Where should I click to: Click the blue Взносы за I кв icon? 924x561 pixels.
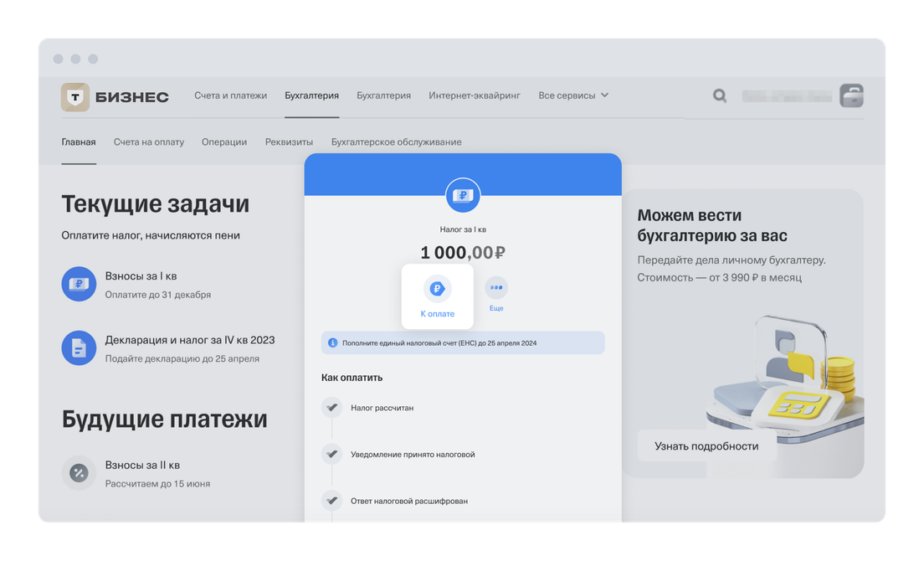[x=79, y=284]
